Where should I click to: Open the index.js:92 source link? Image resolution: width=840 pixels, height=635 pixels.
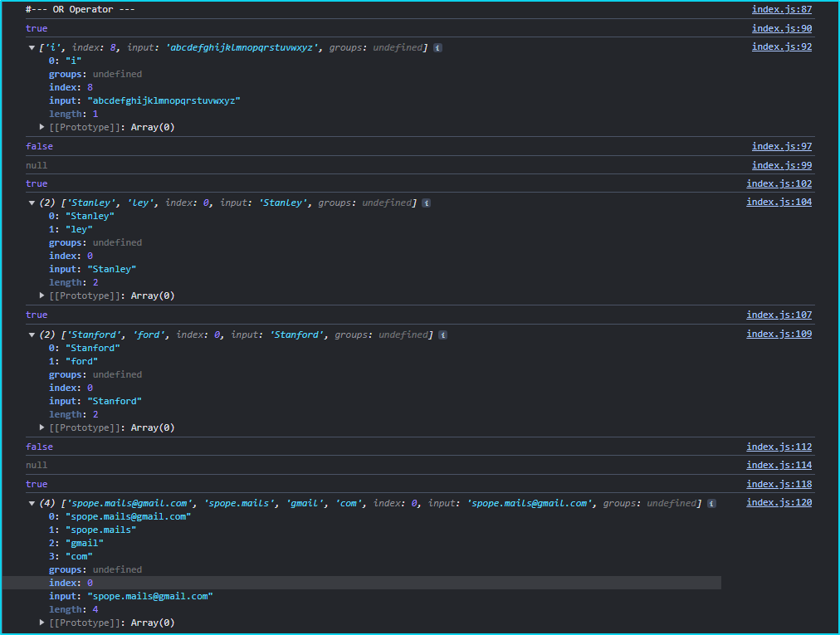coord(781,46)
